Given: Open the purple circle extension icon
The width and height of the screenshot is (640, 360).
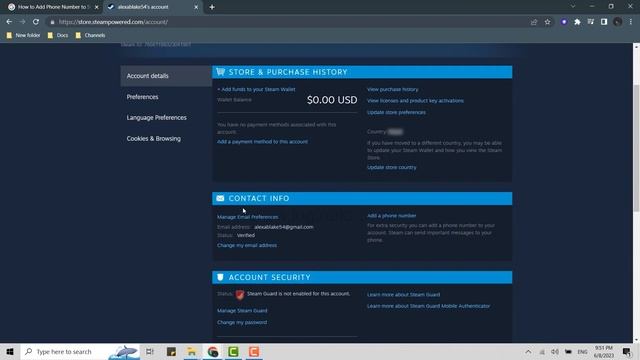Looking at the screenshot, I should point(564,22).
